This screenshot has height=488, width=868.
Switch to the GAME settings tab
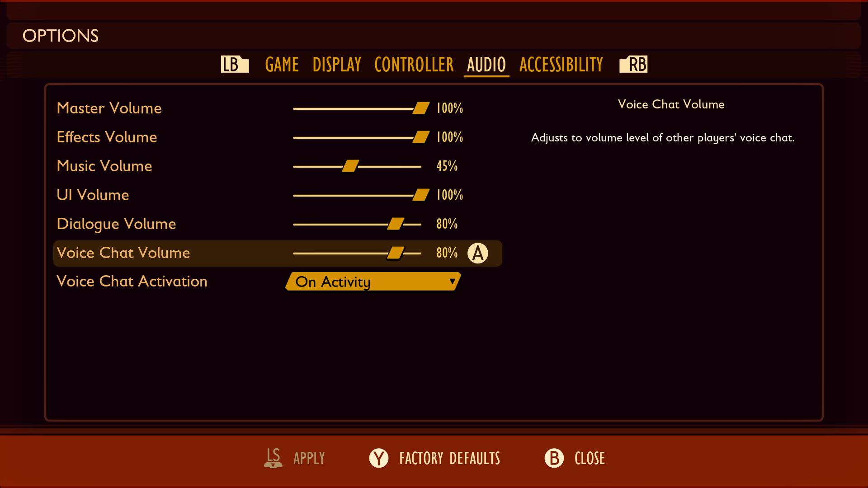[280, 64]
